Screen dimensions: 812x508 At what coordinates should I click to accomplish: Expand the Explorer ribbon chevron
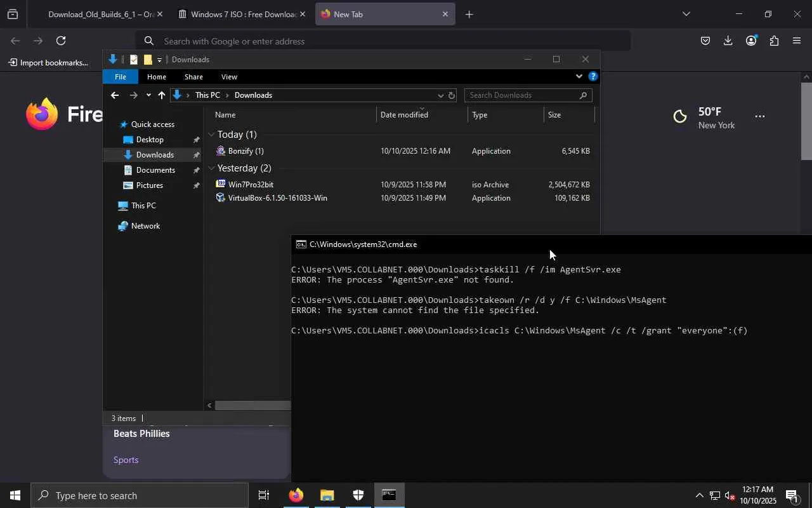click(579, 77)
